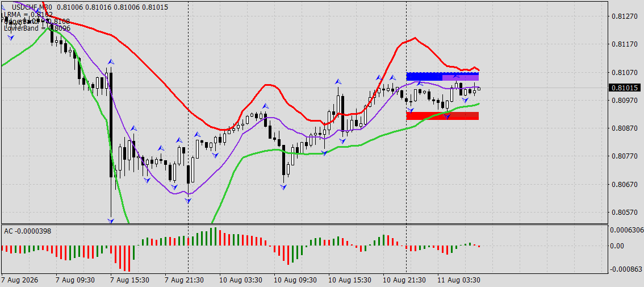644x287 pixels.
Task: Click the lowest red AC histogram bar
Action: point(129,259)
